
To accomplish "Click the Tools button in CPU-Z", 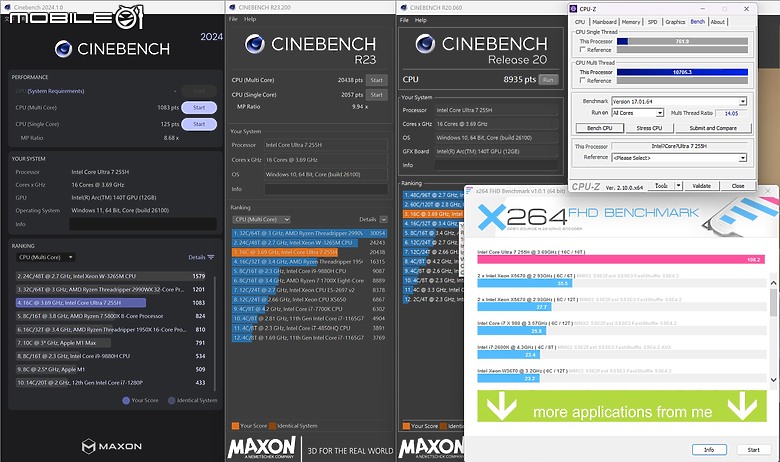I will tap(661, 185).
